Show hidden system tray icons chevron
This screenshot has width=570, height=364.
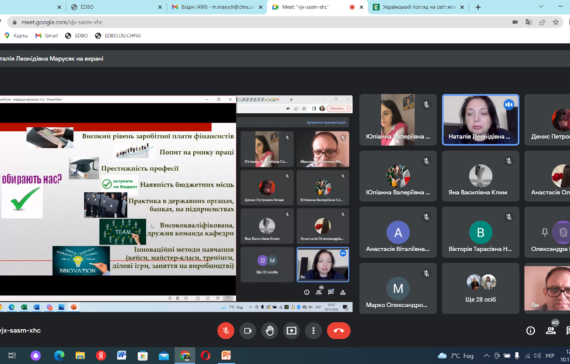[x=486, y=355]
